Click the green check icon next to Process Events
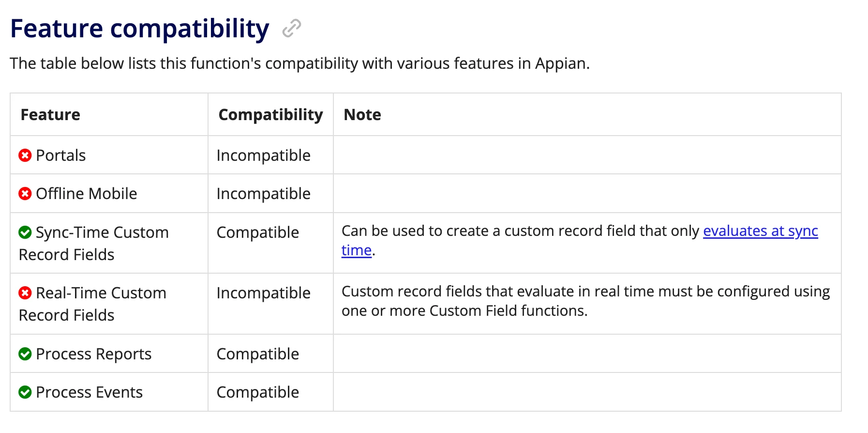Viewport: 868px width, 433px height. click(25, 392)
